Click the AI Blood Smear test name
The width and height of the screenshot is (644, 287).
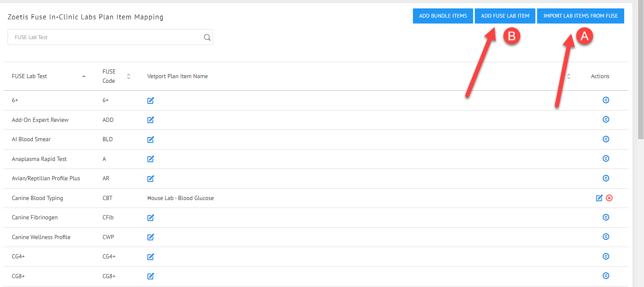[x=31, y=139]
